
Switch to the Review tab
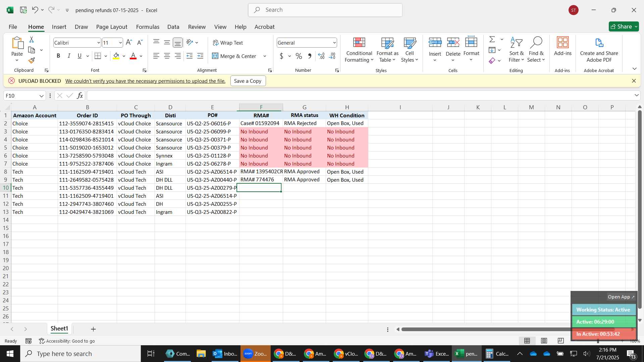pyautogui.click(x=197, y=27)
